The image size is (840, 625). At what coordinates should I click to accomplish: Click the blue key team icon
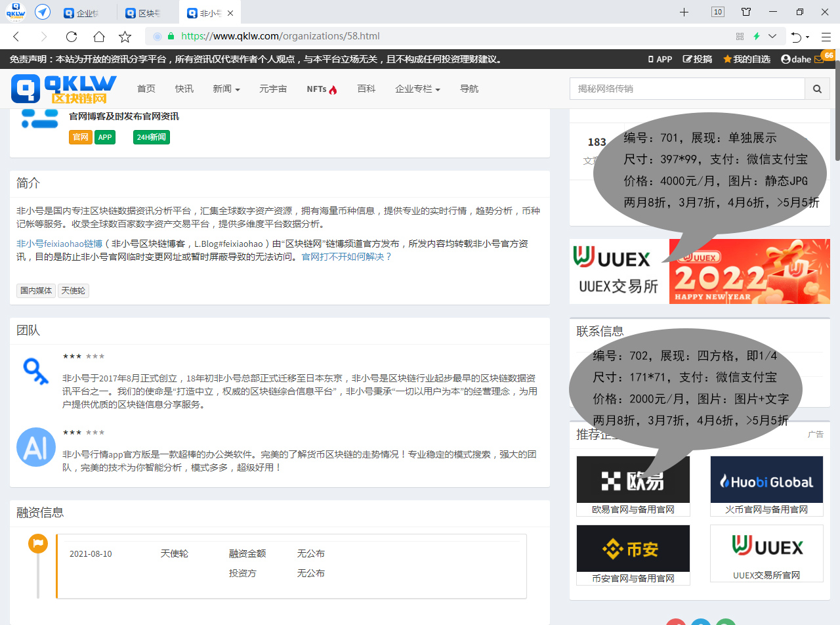[x=36, y=372]
